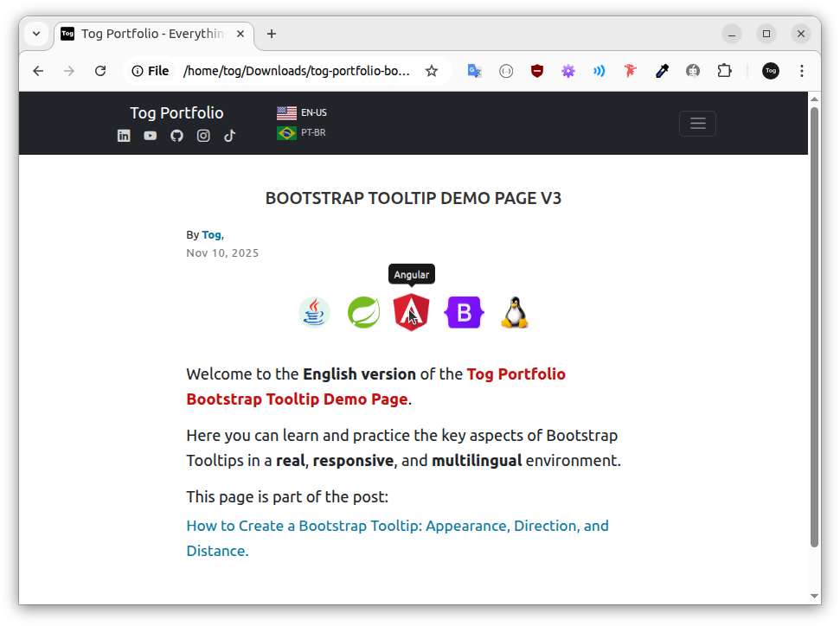Open the Instagram profile icon
The image size is (840, 626).
[x=203, y=136]
